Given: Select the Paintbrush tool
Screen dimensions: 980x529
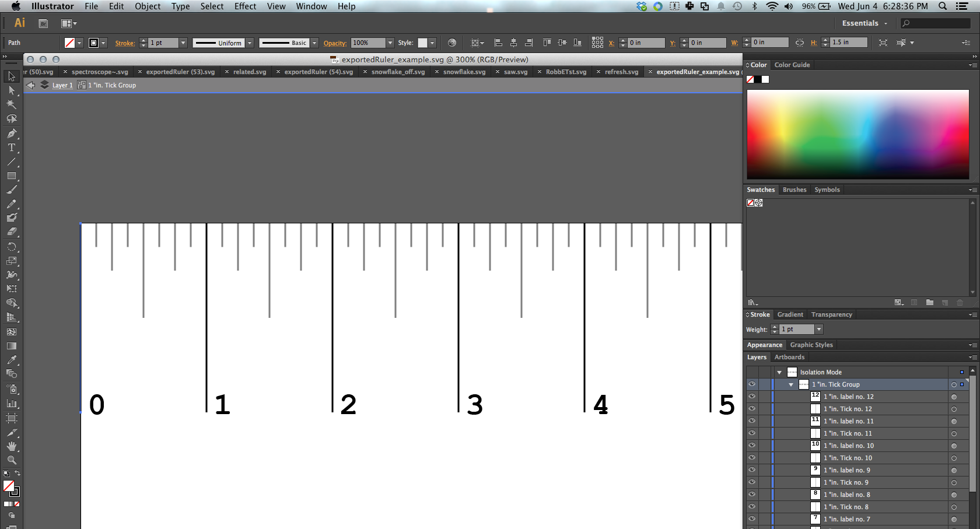Looking at the screenshot, I should pyautogui.click(x=12, y=190).
